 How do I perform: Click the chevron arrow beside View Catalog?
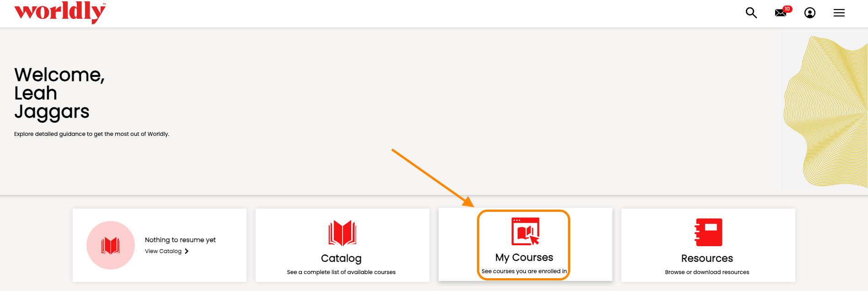pos(187,251)
